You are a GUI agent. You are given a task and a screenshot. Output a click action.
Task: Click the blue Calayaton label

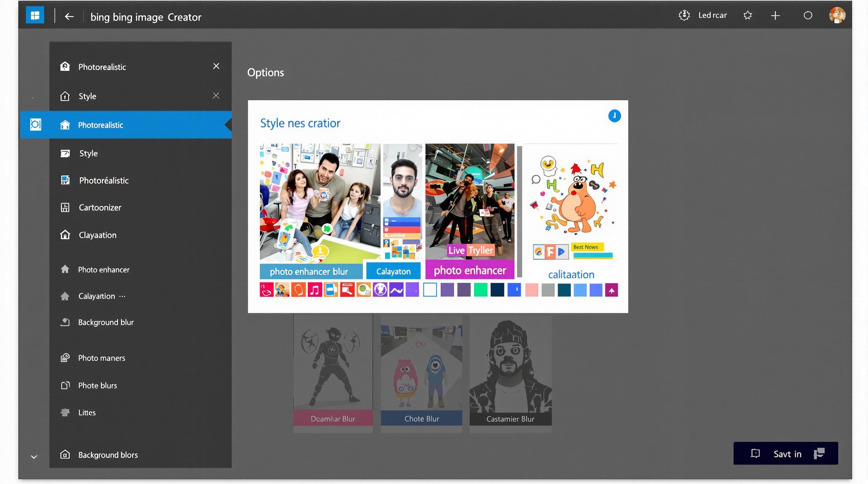point(393,271)
